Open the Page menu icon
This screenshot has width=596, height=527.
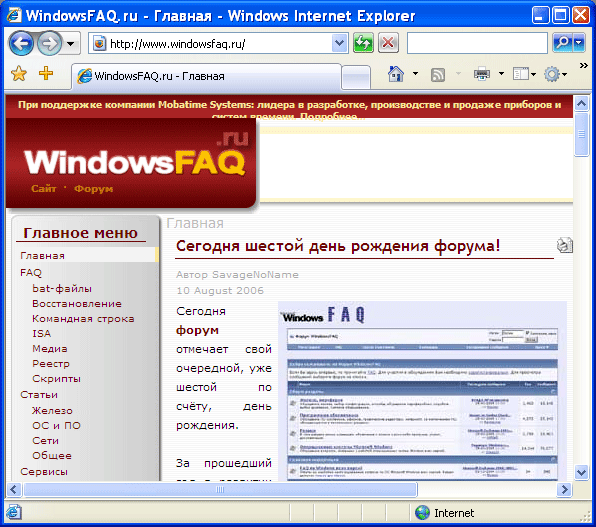pos(524,74)
